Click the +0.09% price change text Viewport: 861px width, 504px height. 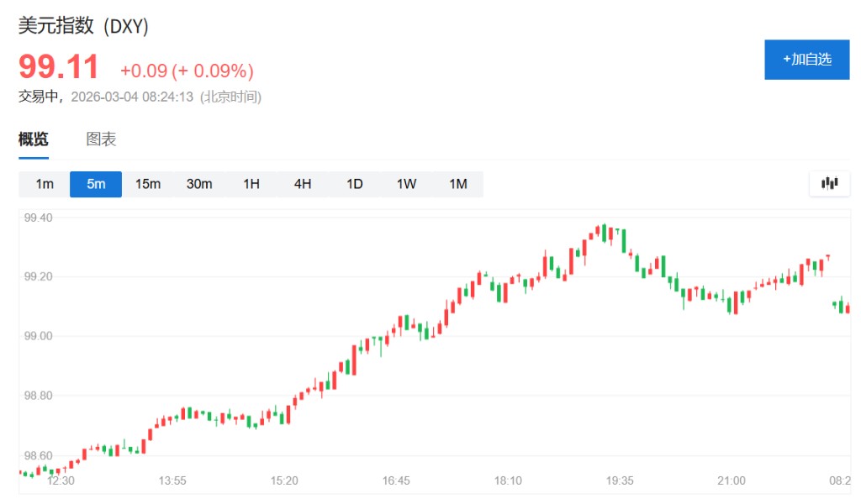pyautogui.click(x=187, y=71)
